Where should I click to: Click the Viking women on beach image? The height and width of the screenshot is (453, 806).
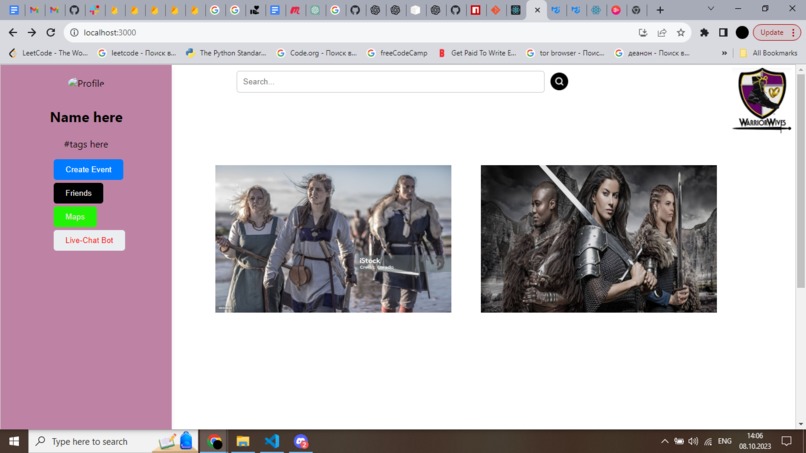(333, 239)
